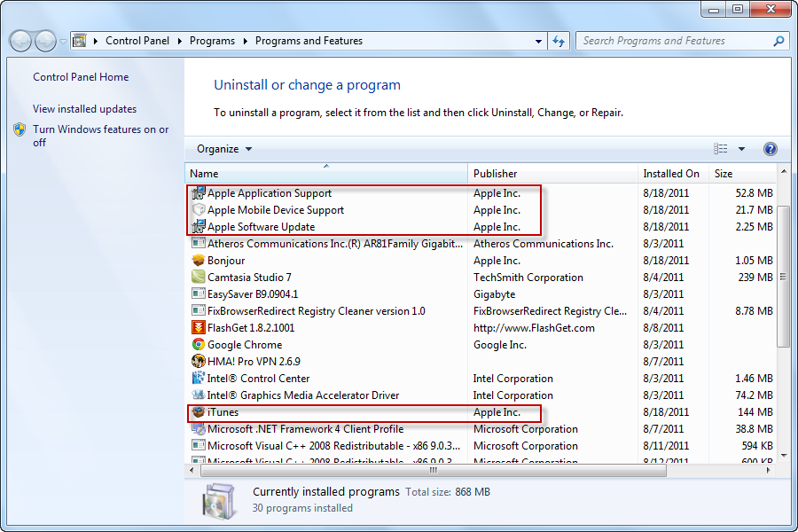Image resolution: width=798 pixels, height=532 pixels.
Task: Click the Apple Application Support program icon
Action: coord(199,193)
